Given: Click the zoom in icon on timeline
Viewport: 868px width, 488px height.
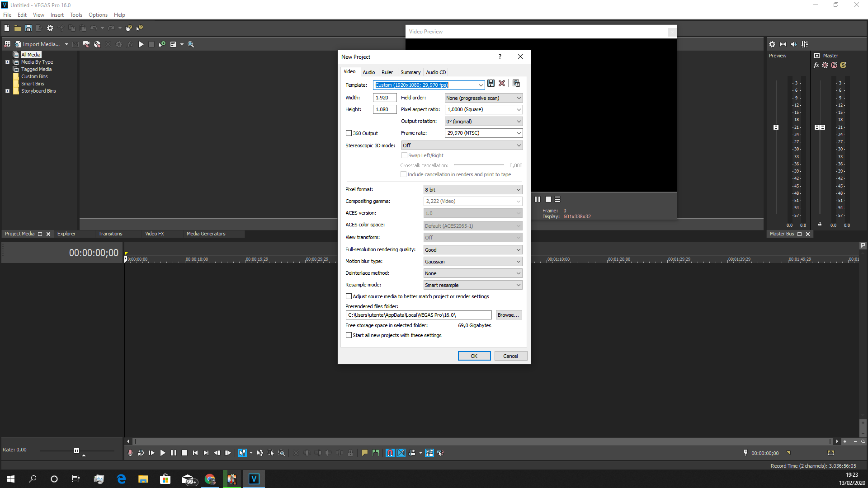Looking at the screenshot, I should [845, 441].
